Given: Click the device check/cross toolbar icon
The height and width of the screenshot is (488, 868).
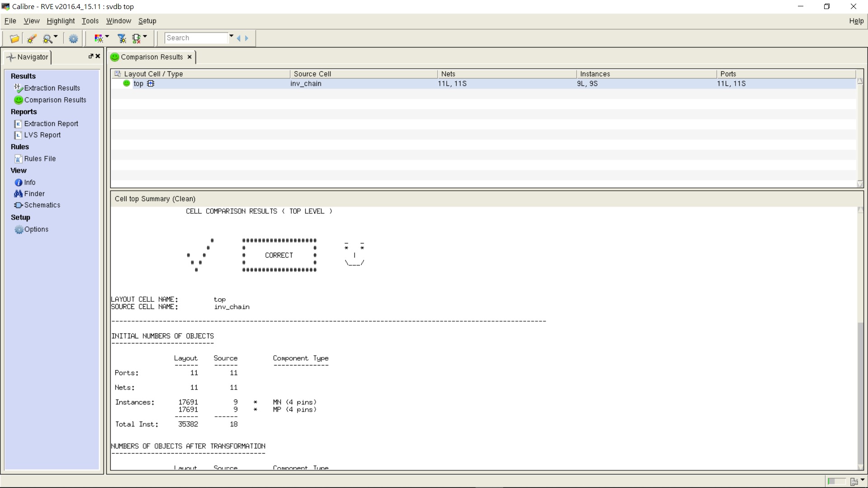Looking at the screenshot, I should coord(136,38).
